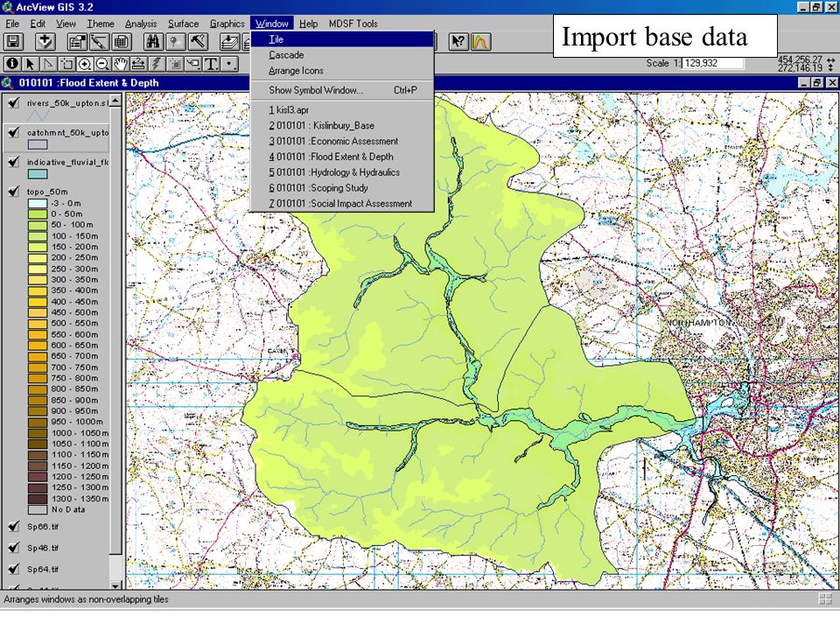The width and height of the screenshot is (840, 630).
Task: Open the Query Builder hammer icon
Action: coord(197,42)
